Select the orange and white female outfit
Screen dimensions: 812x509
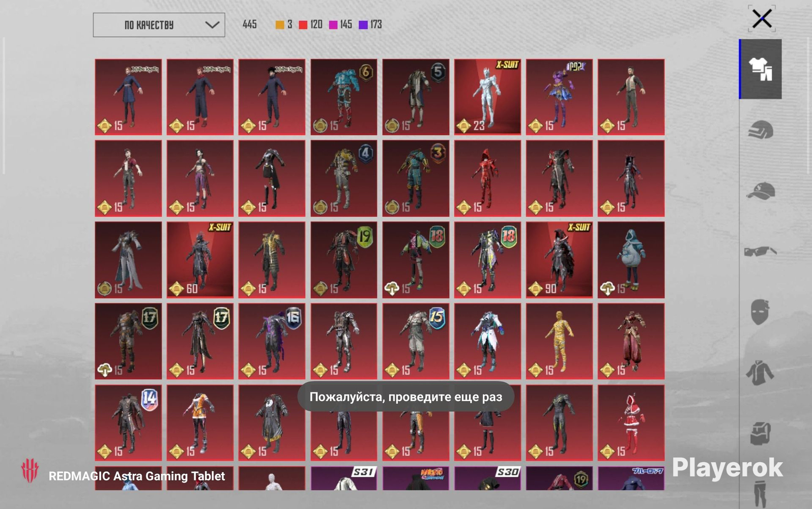click(x=200, y=422)
